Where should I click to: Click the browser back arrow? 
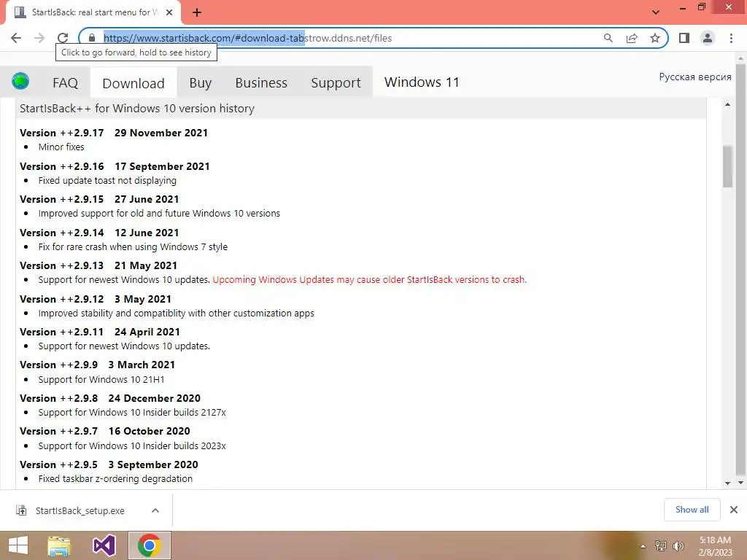[x=16, y=38]
